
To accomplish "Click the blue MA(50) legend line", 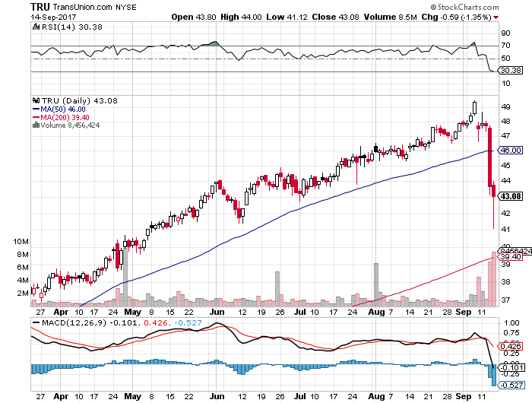I will point(35,108).
